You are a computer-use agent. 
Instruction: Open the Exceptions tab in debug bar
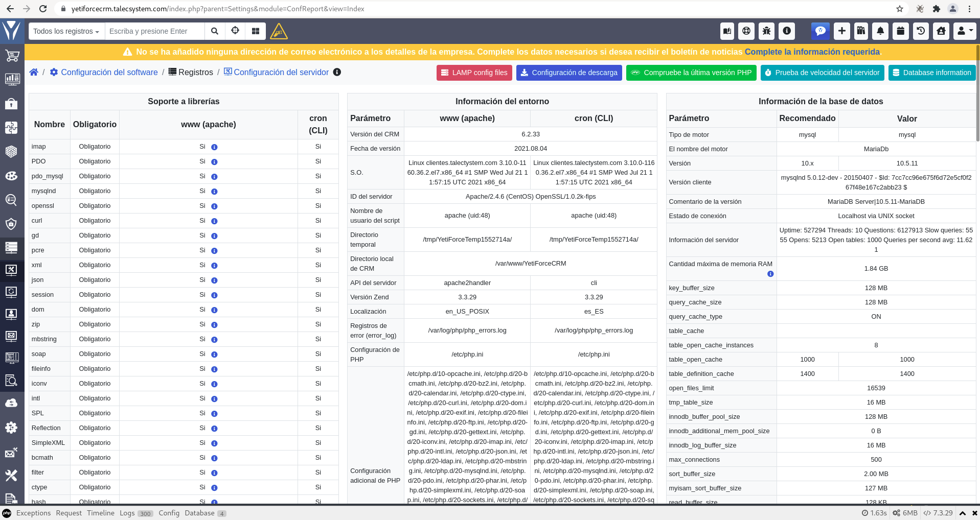[34, 513]
